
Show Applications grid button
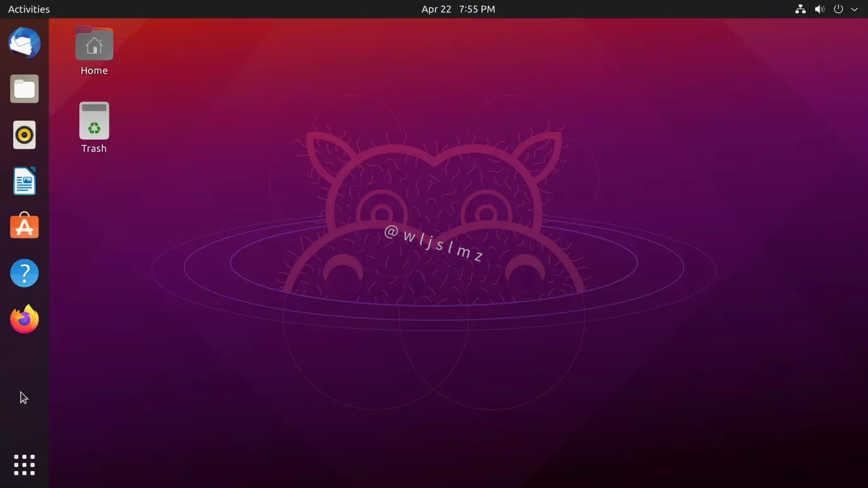[x=25, y=465]
